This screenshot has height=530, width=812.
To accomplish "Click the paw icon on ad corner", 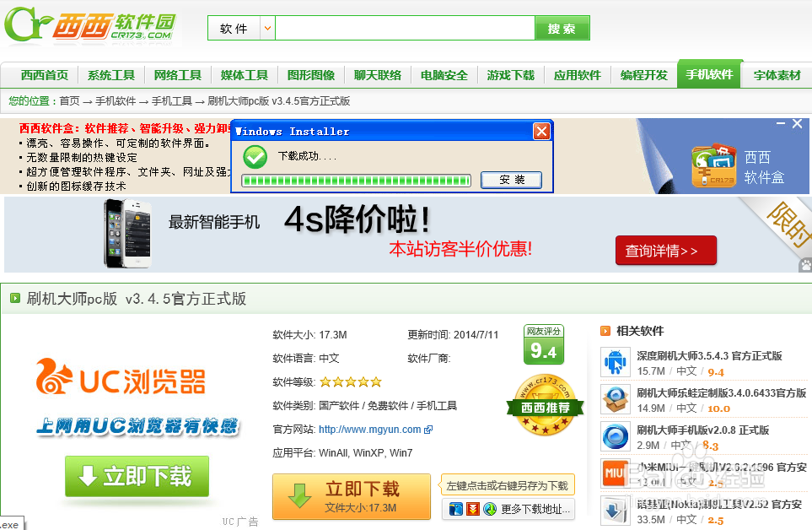I will 805,266.
